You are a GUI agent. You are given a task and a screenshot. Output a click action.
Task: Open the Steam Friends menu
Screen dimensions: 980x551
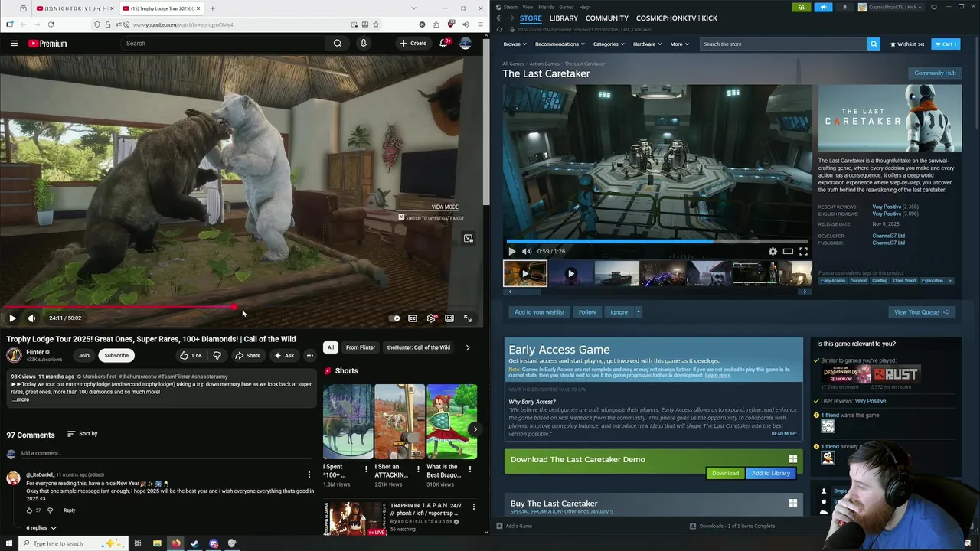(x=546, y=7)
